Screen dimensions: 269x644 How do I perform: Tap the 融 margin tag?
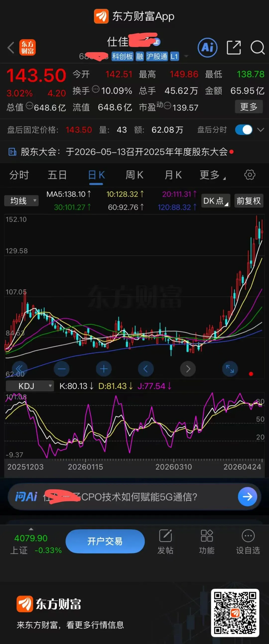pos(140,56)
